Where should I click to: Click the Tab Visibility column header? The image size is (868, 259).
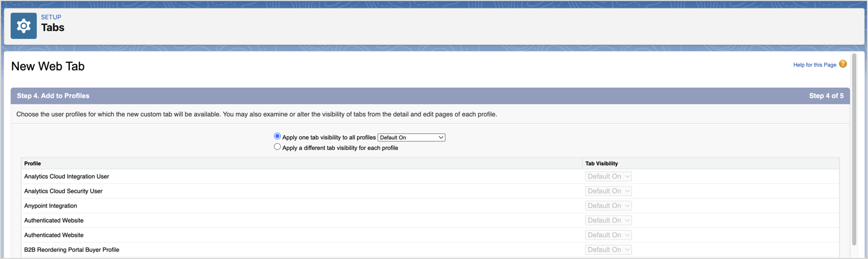pyautogui.click(x=601, y=163)
